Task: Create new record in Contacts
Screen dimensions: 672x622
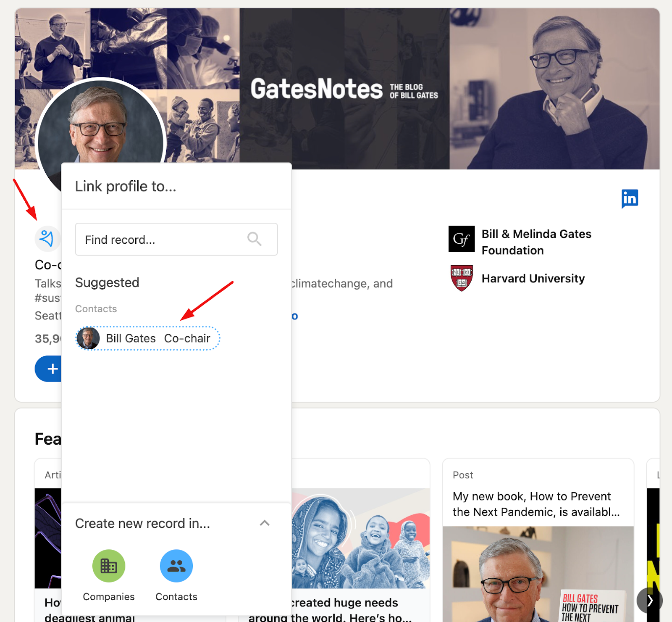Action: tap(176, 566)
